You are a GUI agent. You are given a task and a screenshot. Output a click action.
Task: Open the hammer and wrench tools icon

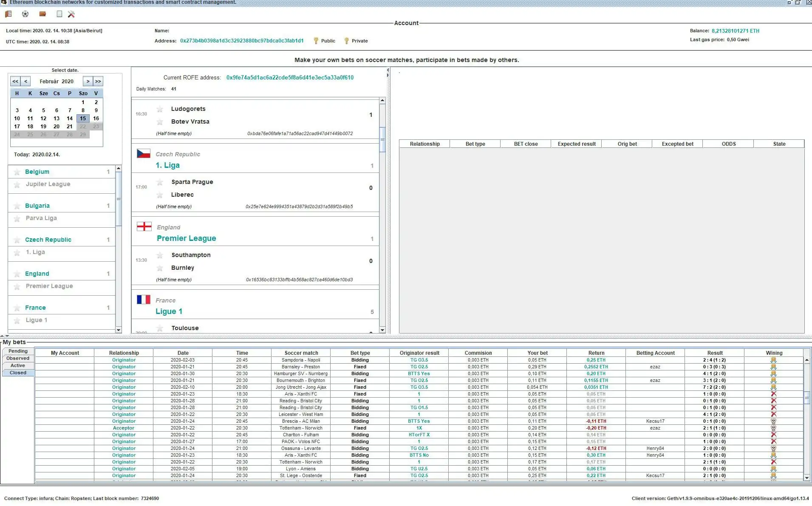click(71, 14)
